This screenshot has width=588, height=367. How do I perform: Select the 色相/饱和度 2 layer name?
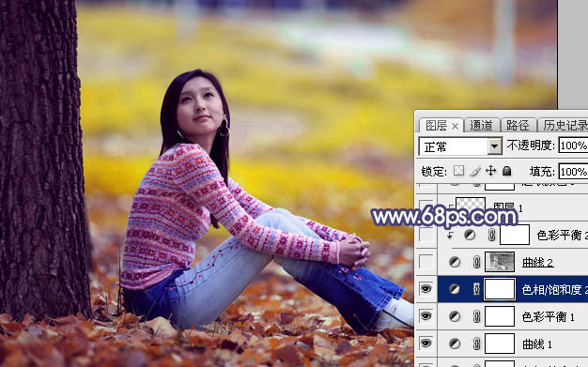click(554, 289)
